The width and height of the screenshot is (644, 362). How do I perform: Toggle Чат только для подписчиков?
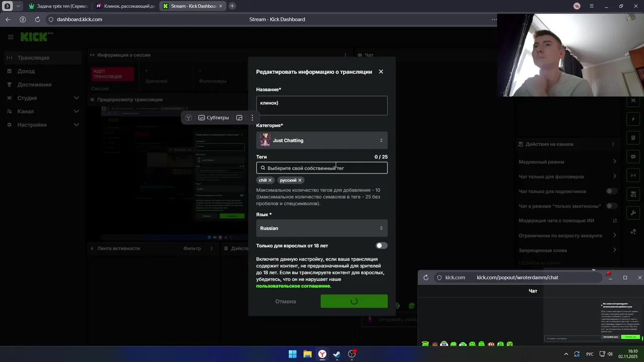pos(612,191)
